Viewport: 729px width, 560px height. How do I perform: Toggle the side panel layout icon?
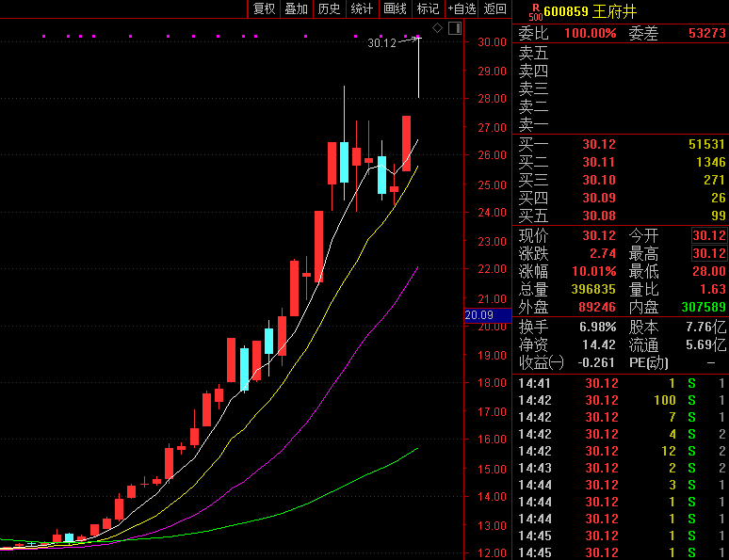[455, 28]
